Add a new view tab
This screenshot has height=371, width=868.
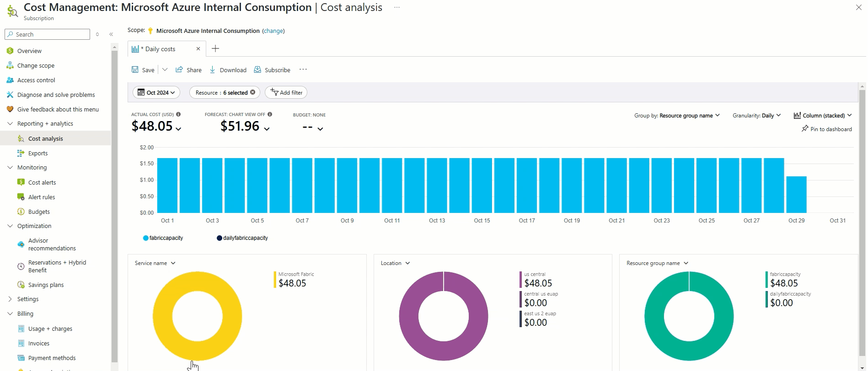coord(215,48)
